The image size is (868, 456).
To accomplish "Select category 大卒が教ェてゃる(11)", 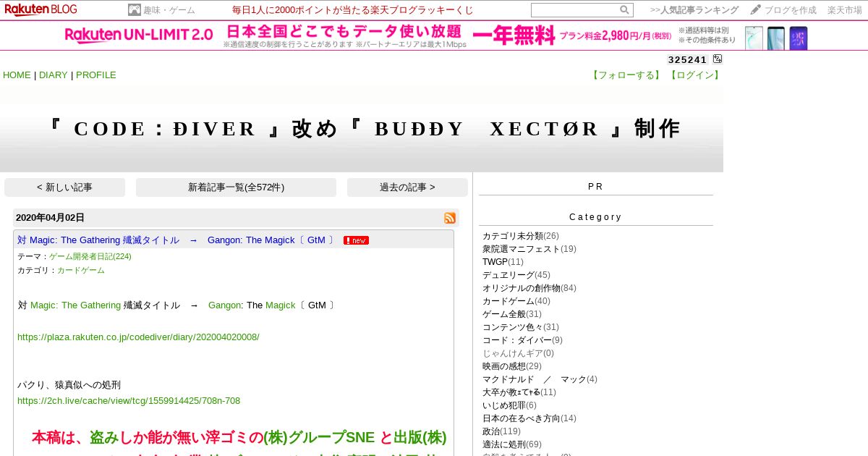I will 519,392.
